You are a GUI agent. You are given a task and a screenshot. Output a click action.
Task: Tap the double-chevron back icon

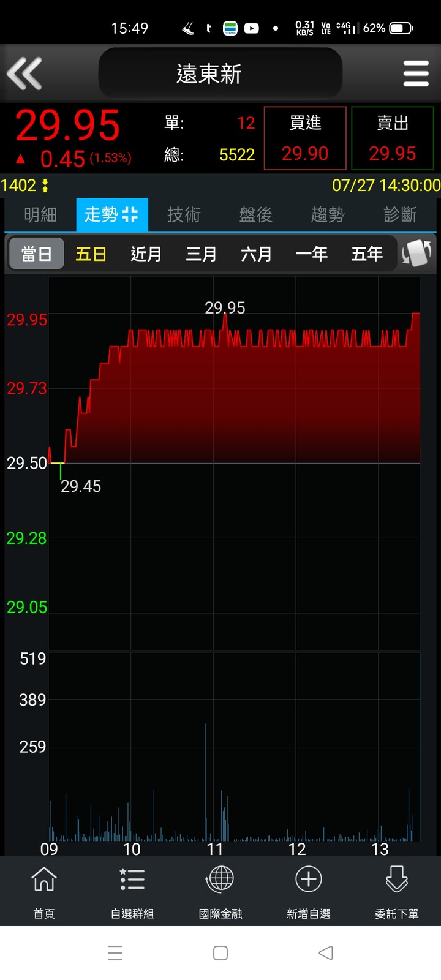coord(24,73)
